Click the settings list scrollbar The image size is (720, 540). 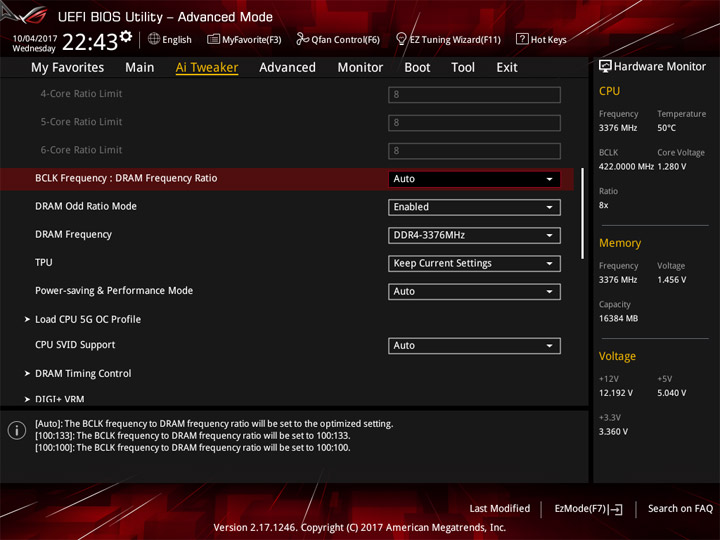[x=583, y=214]
